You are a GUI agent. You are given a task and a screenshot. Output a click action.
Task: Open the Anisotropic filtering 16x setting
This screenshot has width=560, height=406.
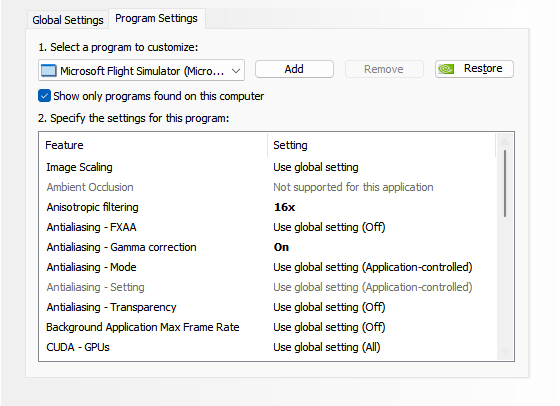pyautogui.click(x=284, y=207)
